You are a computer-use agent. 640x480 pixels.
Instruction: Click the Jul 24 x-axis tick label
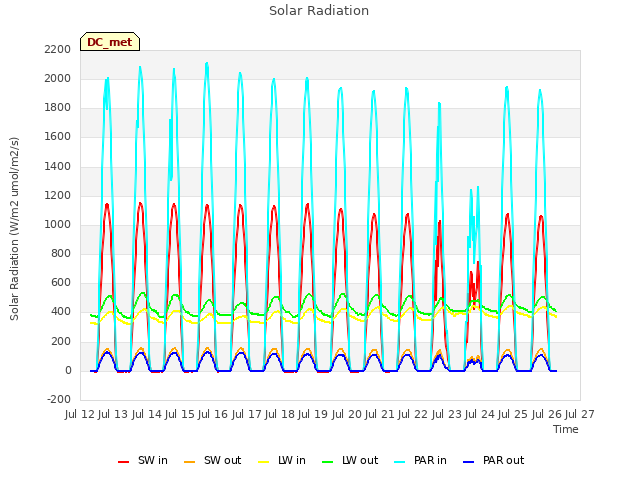(480, 414)
